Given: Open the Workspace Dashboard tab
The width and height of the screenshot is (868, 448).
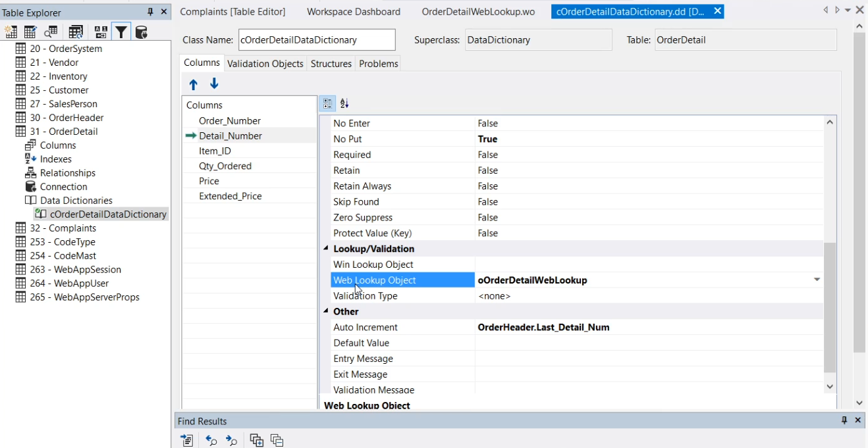Looking at the screenshot, I should tap(353, 12).
